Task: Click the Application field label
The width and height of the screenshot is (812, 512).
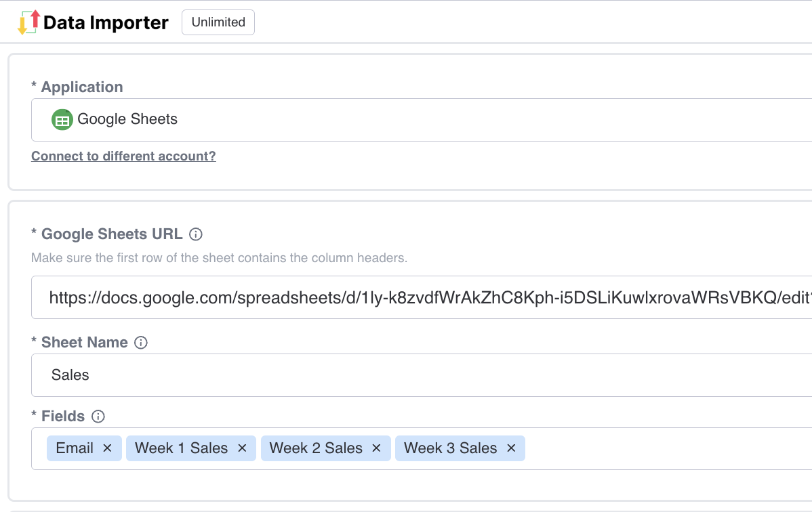Action: pos(82,87)
